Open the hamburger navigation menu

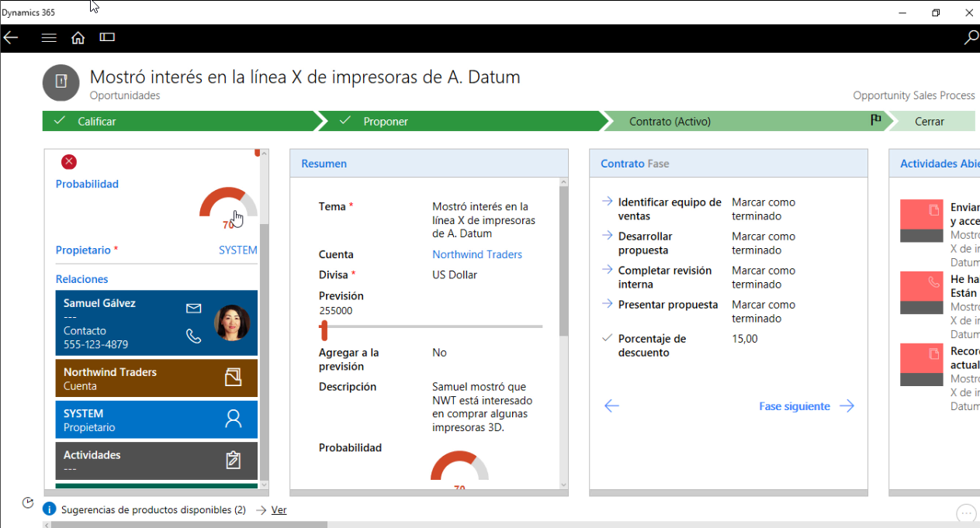point(49,37)
